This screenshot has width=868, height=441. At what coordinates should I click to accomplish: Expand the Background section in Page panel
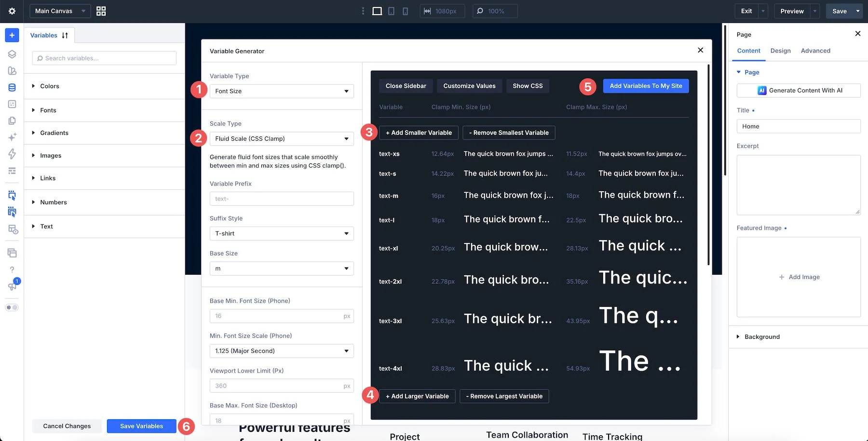click(798, 337)
